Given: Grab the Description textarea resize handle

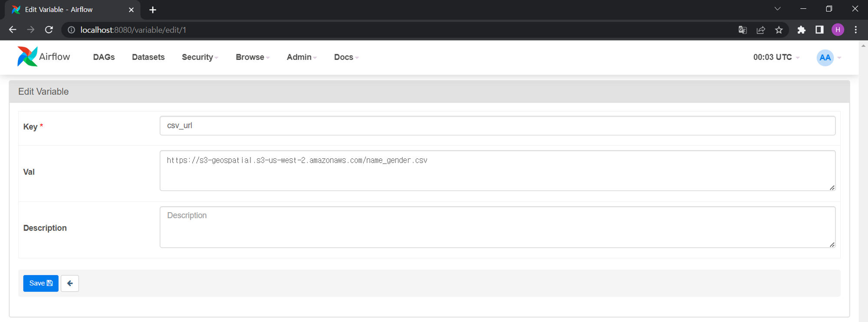Looking at the screenshot, I should coord(832,245).
